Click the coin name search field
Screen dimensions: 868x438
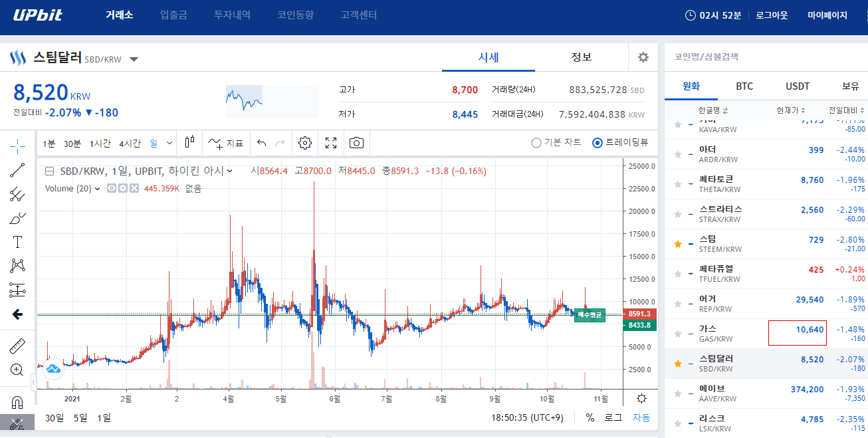pos(766,57)
